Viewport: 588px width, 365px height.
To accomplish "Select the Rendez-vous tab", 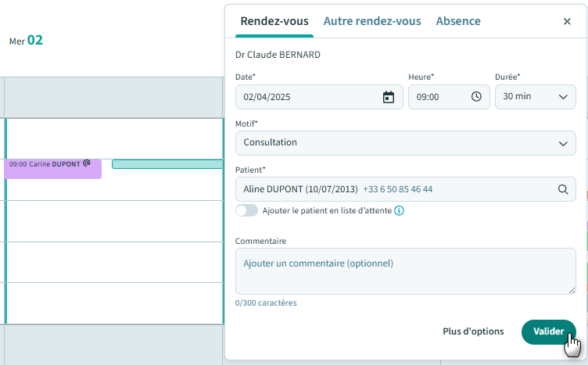I will pyautogui.click(x=274, y=21).
